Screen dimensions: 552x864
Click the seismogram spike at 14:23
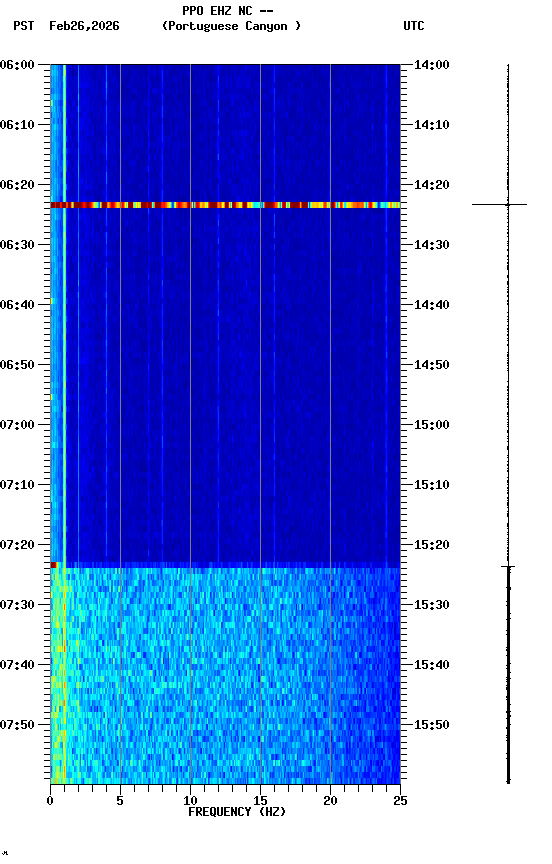tap(500, 204)
